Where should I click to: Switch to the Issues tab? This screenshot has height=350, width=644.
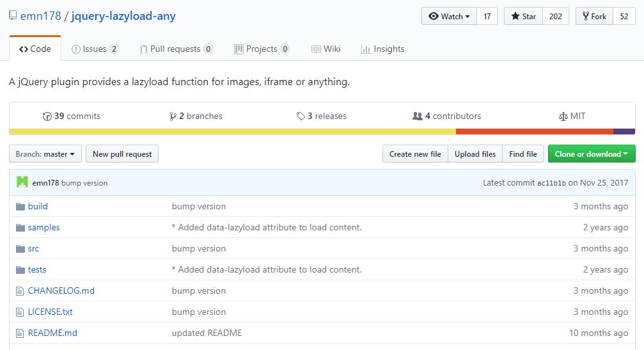pos(95,49)
